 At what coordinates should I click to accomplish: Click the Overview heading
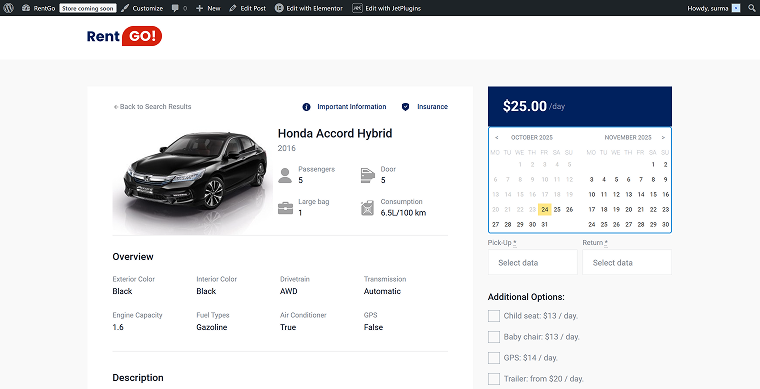pos(133,257)
